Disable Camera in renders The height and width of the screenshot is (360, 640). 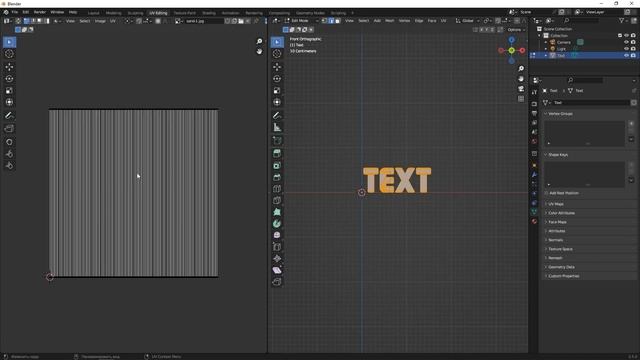click(x=633, y=42)
